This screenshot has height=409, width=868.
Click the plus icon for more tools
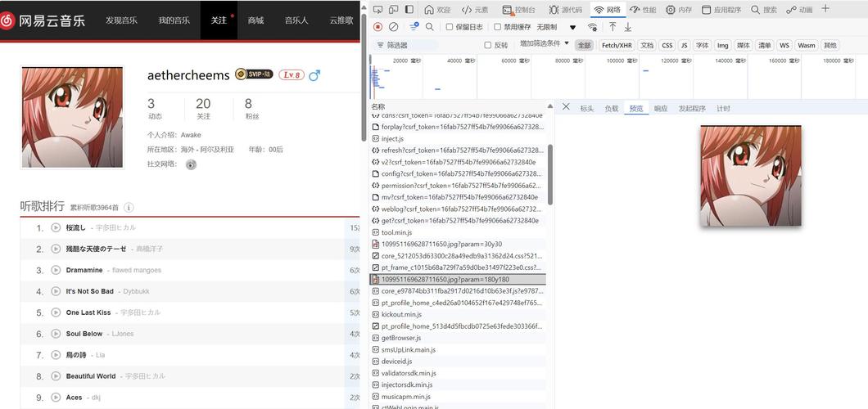(825, 9)
